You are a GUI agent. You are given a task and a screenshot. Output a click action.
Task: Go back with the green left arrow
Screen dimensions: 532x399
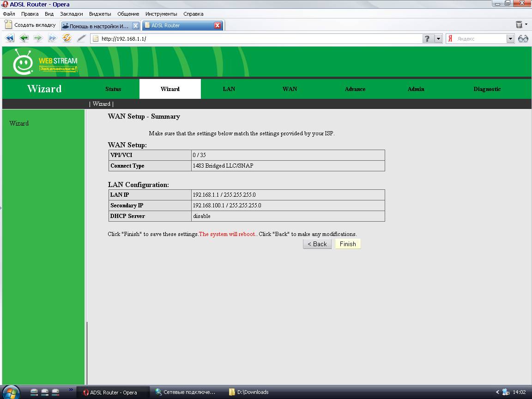pos(24,38)
